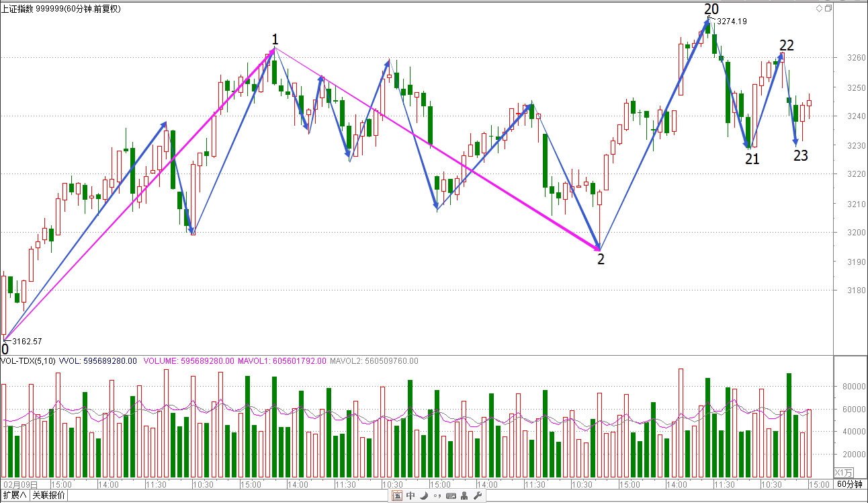This screenshot has height=503, width=868.
Task: Open the 关联报价 tab
Action: pyautogui.click(x=49, y=496)
